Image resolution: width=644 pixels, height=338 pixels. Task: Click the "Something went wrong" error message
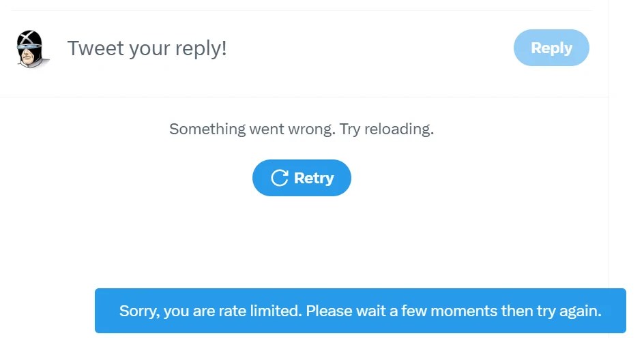pos(302,129)
